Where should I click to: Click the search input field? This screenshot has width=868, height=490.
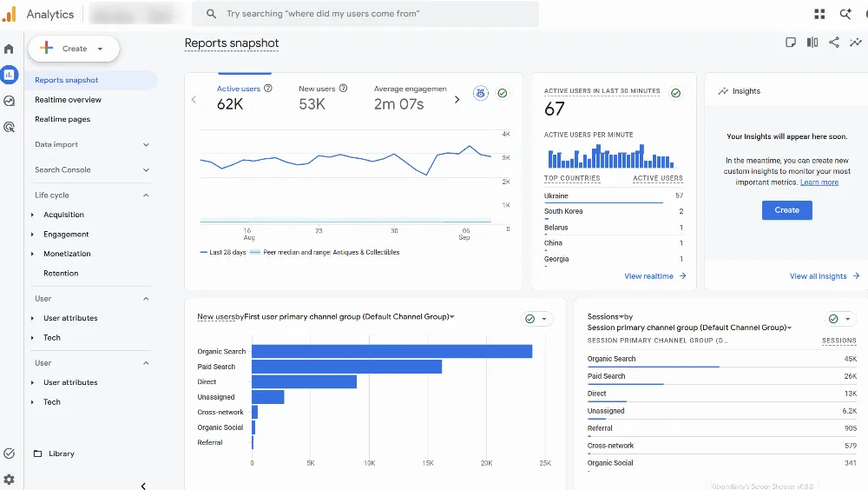point(365,14)
